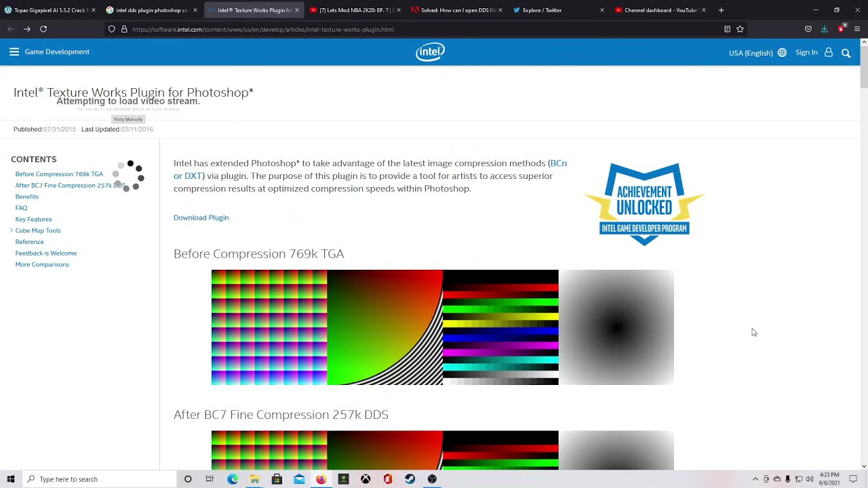Open the volume control in system tray
The height and width of the screenshot is (488, 868).
[810, 479]
